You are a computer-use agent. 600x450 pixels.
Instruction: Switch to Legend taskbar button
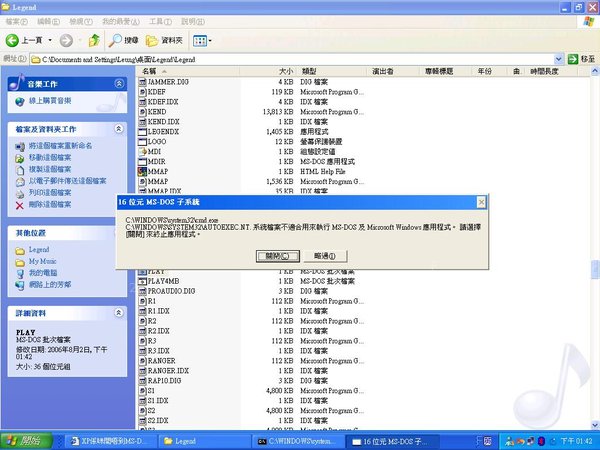click(203, 441)
